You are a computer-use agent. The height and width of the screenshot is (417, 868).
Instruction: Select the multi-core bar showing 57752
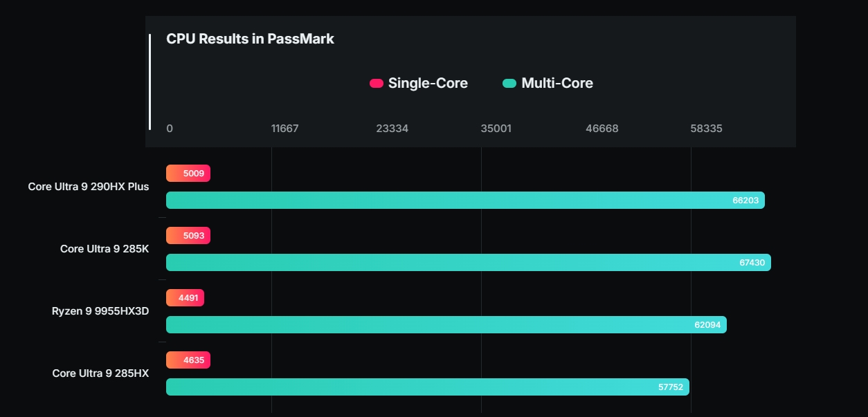[426, 387]
